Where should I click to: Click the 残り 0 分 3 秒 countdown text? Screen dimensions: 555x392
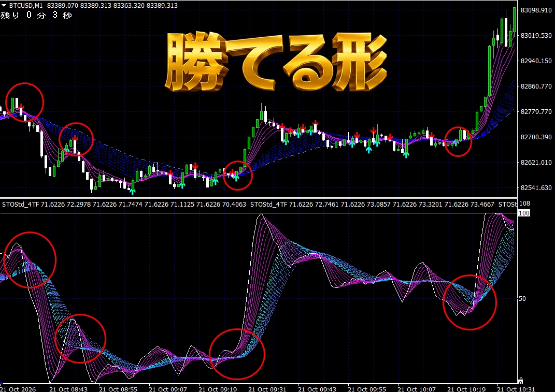tap(36, 15)
